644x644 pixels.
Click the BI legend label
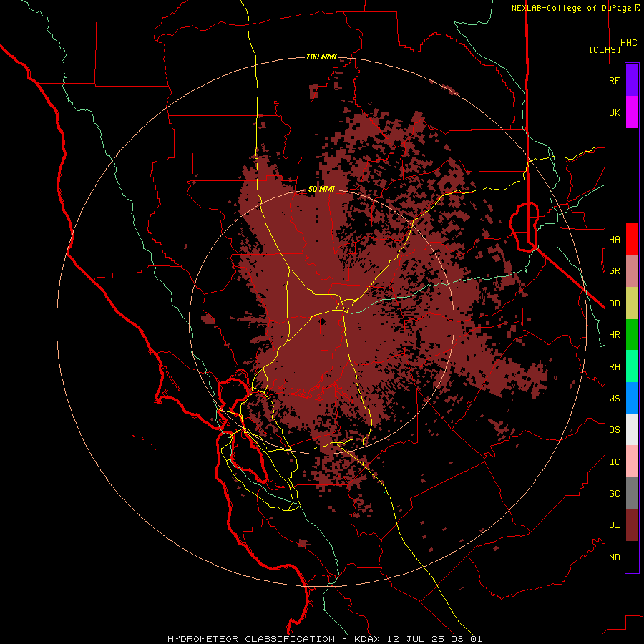(614, 525)
